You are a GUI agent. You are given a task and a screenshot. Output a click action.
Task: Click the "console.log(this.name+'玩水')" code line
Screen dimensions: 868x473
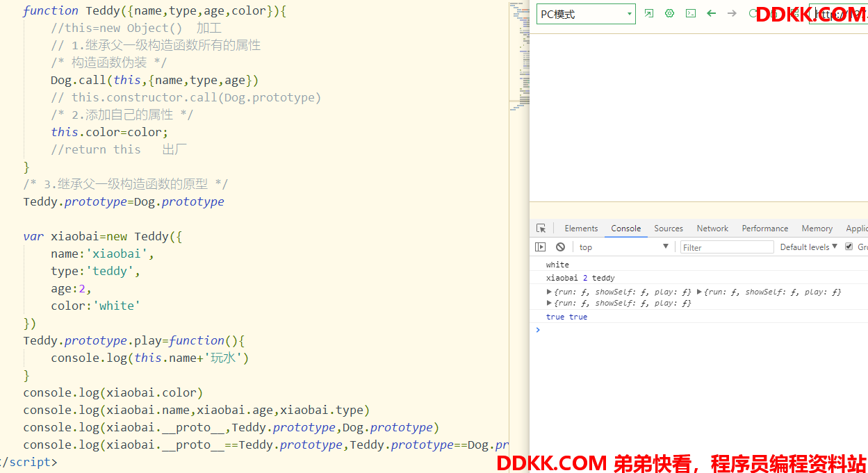point(150,358)
